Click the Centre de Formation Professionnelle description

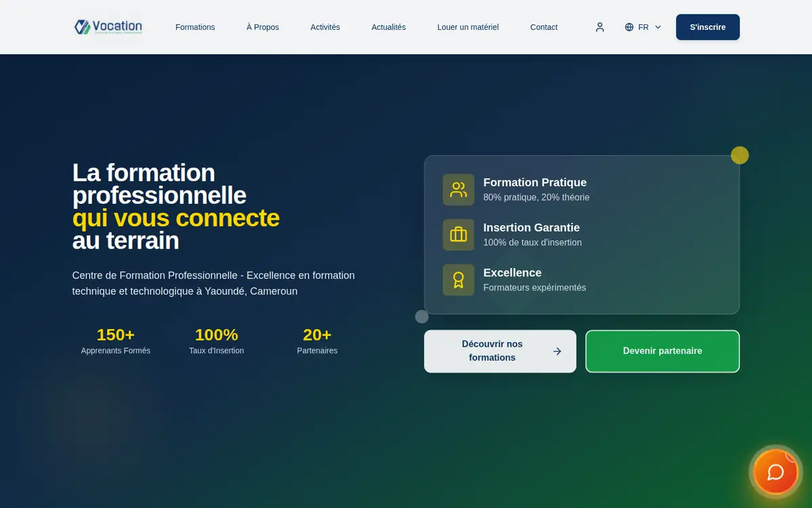pyautogui.click(x=213, y=283)
